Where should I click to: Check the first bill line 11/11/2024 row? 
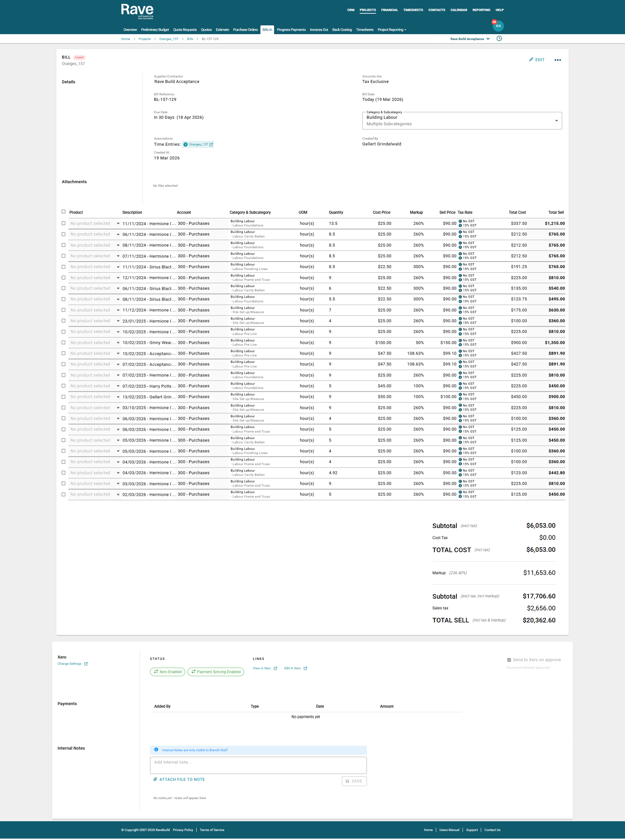point(63,224)
